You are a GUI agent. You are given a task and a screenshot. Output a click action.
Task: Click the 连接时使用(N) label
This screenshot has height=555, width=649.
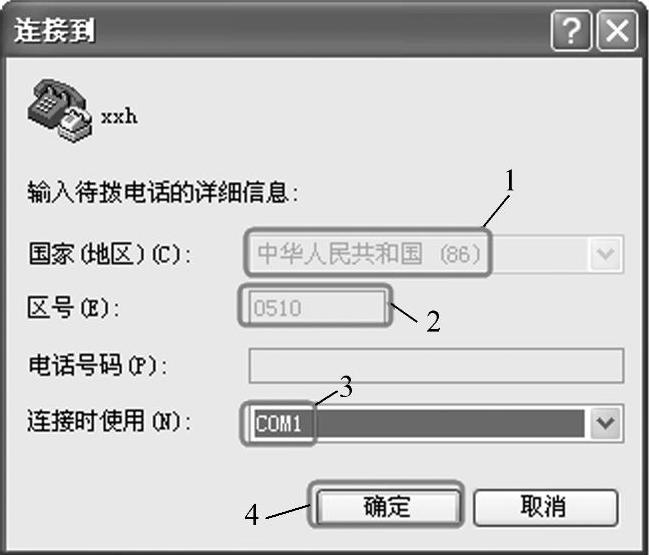[109, 421]
